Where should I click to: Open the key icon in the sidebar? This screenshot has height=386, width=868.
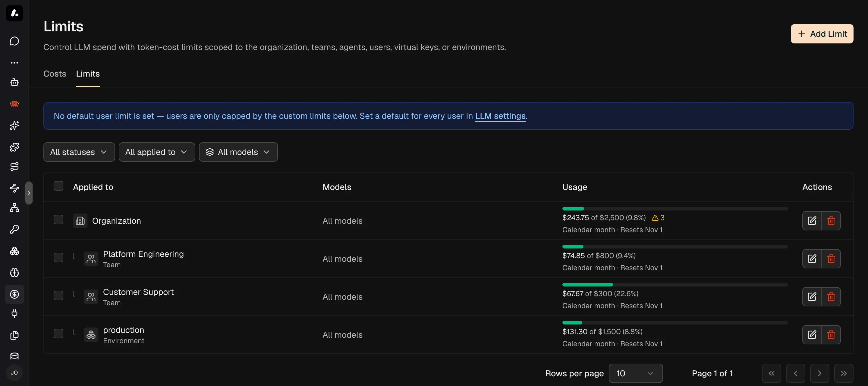click(14, 229)
